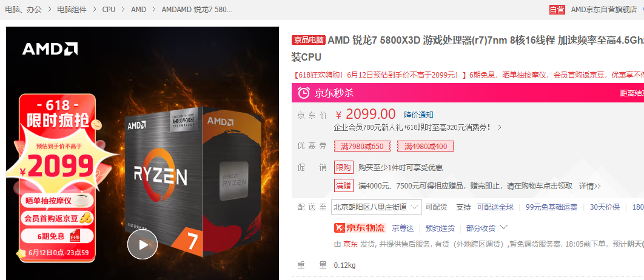Open the 详情>> link for gifts
Image resolution: width=644 pixels, height=280 pixels.
pos(590,186)
